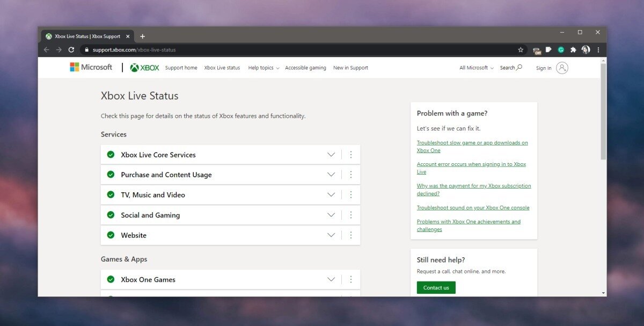Open the Search magnifier icon
Viewport: 644px width, 326px height.
pos(518,68)
